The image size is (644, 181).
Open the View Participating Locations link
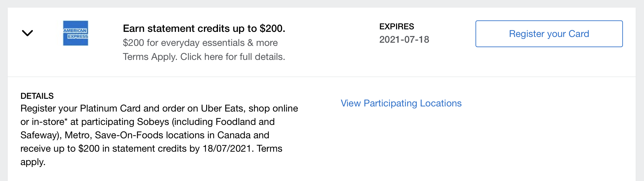(x=401, y=103)
